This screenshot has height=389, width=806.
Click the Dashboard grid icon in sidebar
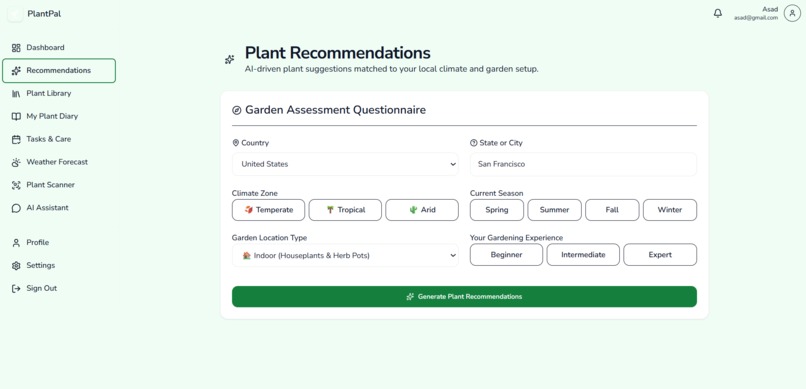tap(16, 48)
